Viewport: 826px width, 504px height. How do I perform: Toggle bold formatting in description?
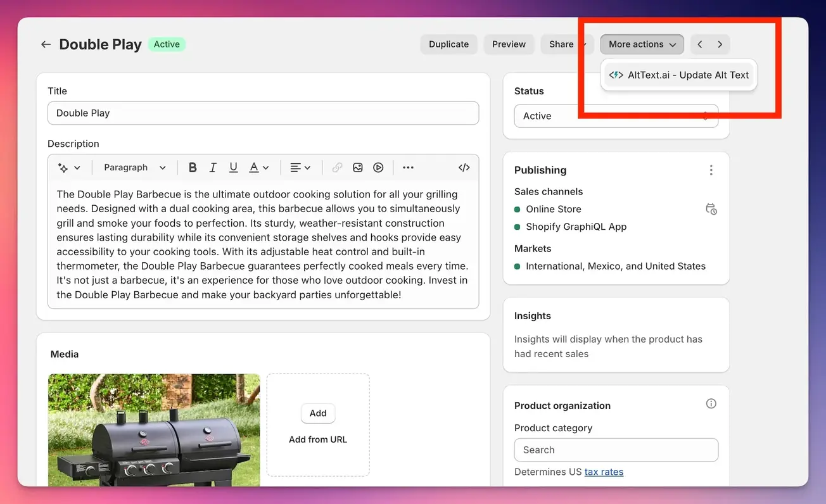coord(193,168)
